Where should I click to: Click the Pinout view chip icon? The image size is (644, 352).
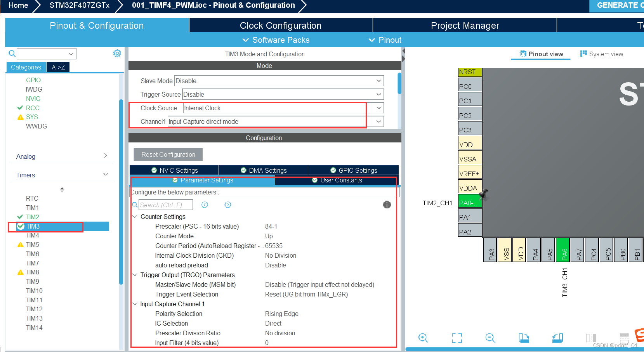[x=523, y=54]
